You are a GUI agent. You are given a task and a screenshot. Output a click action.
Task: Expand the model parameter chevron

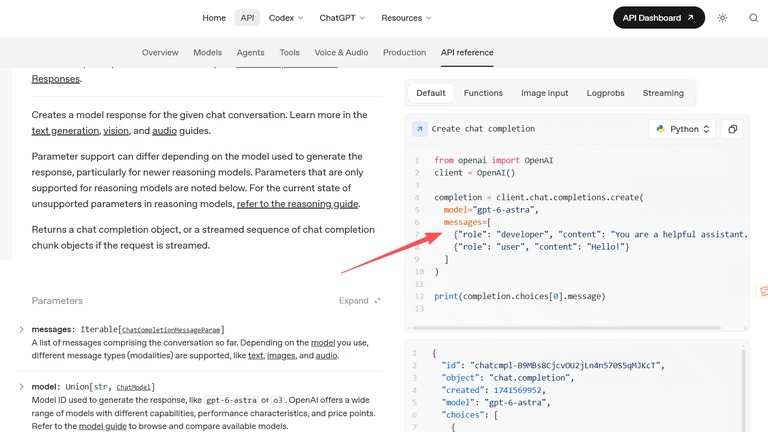click(21, 386)
